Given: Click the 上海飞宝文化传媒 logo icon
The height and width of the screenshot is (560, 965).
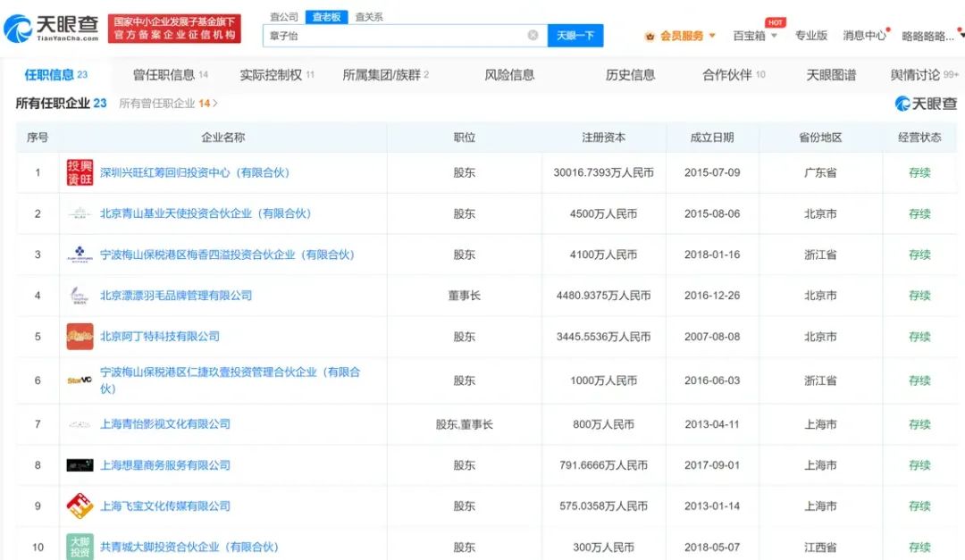Looking at the screenshot, I should pyautogui.click(x=80, y=506).
